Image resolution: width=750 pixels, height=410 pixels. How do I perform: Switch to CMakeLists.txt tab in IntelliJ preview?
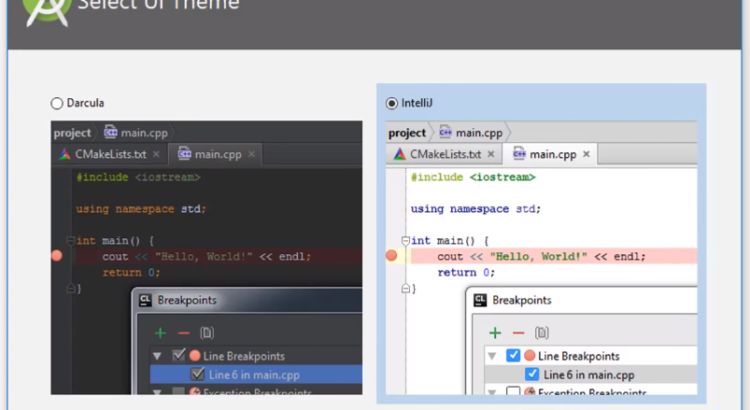[x=437, y=154]
